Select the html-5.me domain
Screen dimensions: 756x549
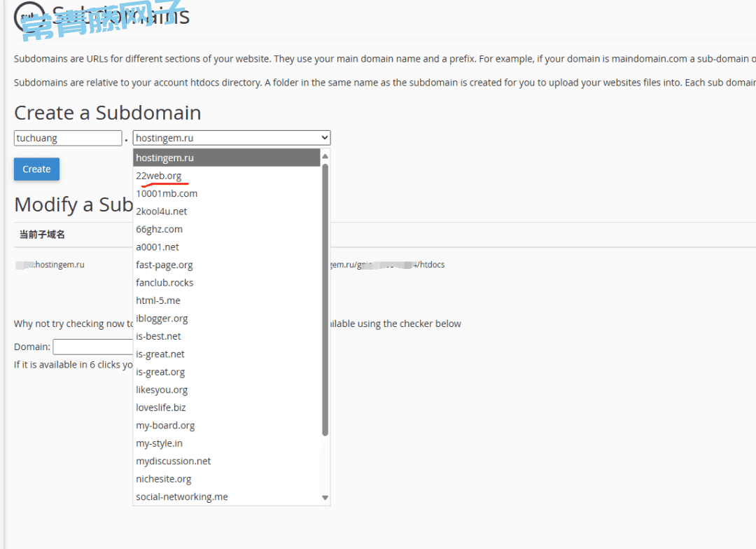(x=227, y=300)
